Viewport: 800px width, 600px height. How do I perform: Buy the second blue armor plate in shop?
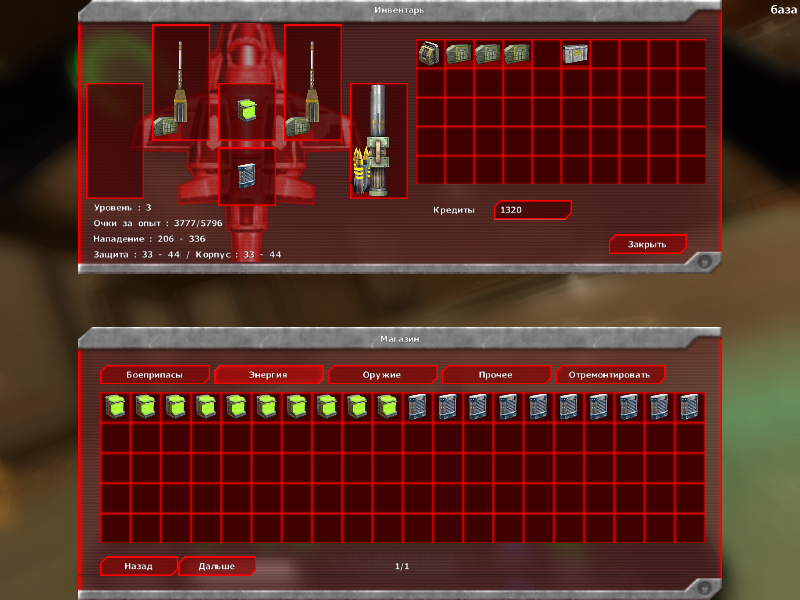[x=447, y=407]
